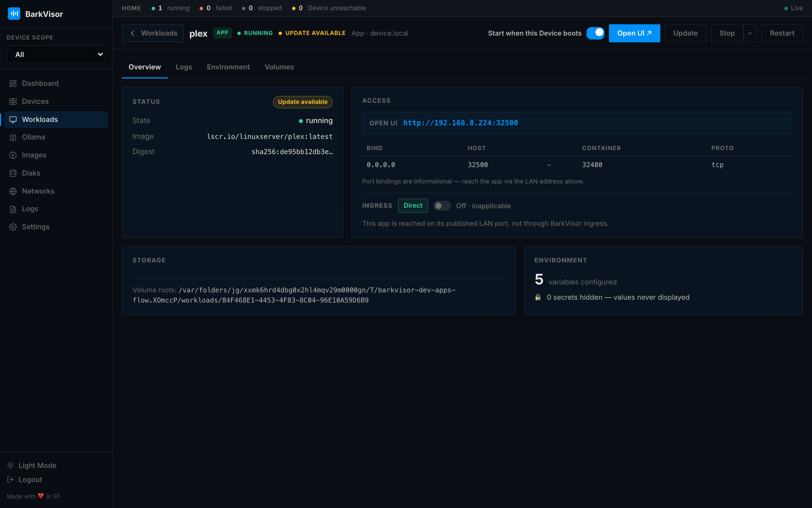Click the bind address 0.0.0.0
Viewport: 812px width, 508px height.
click(x=381, y=165)
